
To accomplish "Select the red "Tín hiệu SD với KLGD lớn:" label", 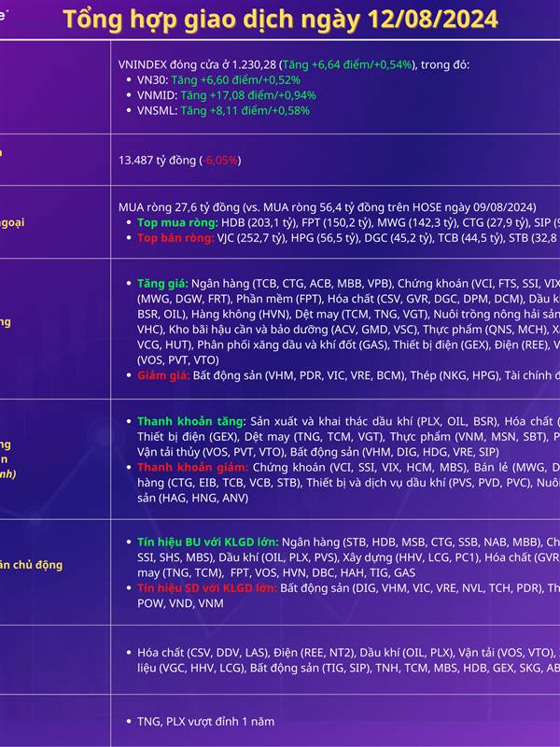I will click(x=206, y=588).
